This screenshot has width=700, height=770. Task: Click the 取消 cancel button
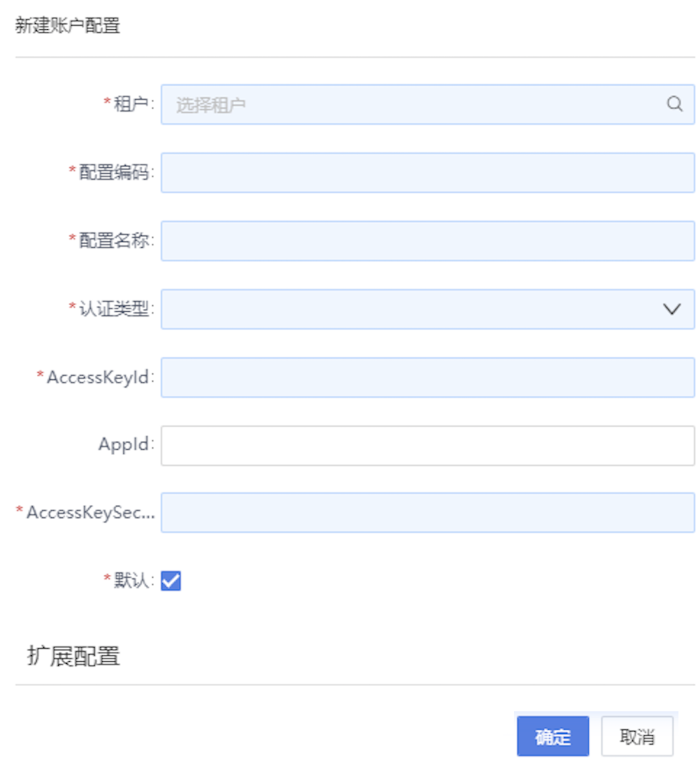(637, 736)
